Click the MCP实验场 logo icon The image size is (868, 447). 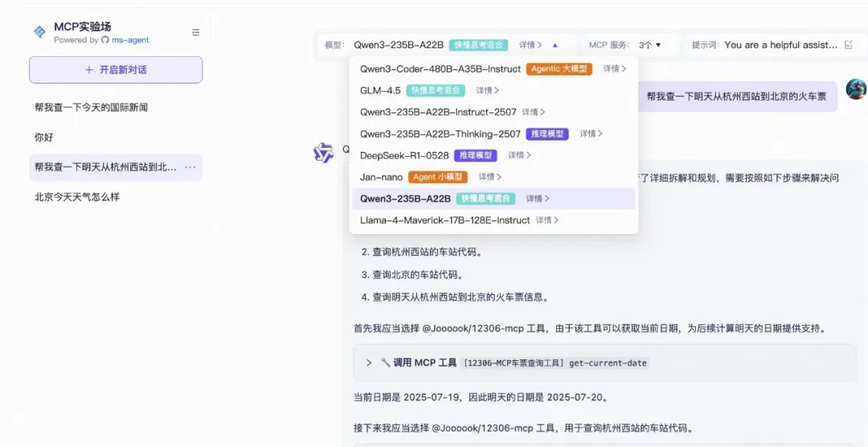[x=39, y=32]
